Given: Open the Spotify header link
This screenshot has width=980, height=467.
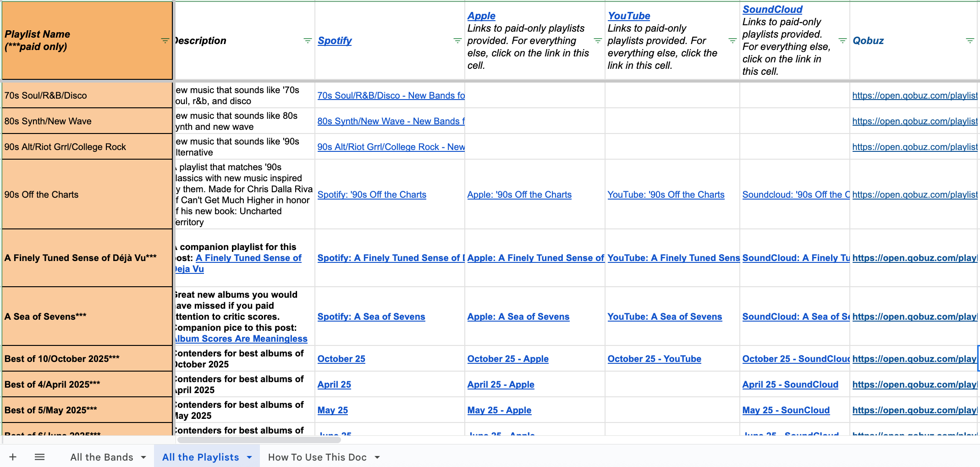Looking at the screenshot, I should point(335,40).
